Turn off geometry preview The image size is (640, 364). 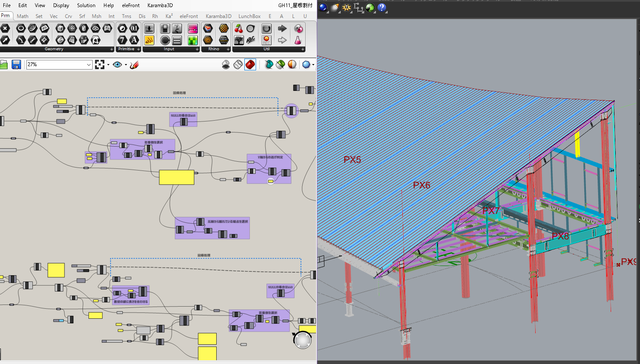click(x=226, y=65)
